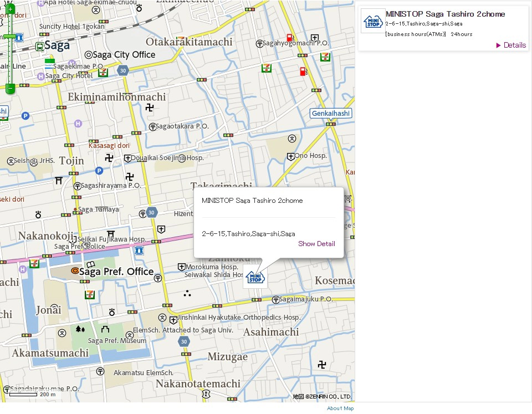Click the Sagadaigaku-mae P.O. post office icon
The image size is (532, 414).
pyautogui.click(x=7, y=390)
